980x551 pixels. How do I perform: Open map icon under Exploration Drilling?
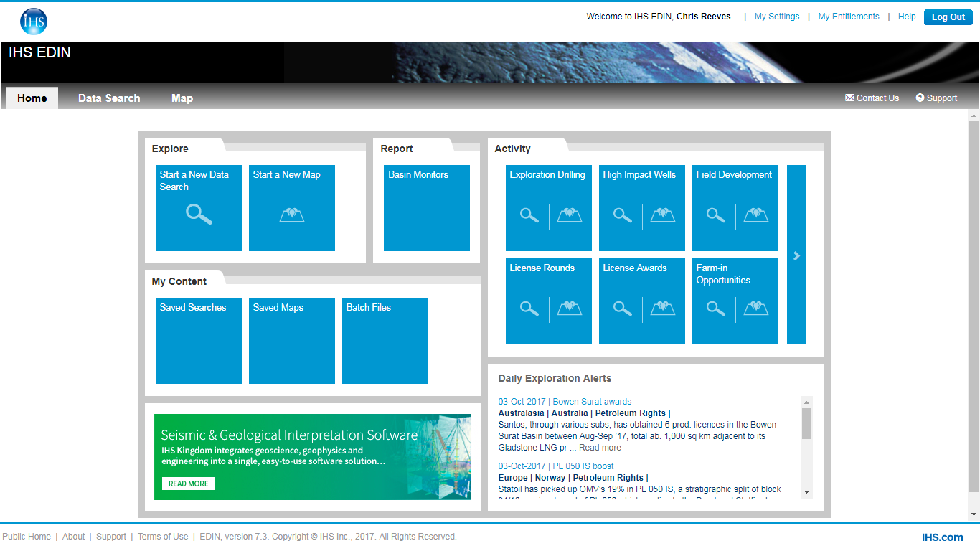570,215
